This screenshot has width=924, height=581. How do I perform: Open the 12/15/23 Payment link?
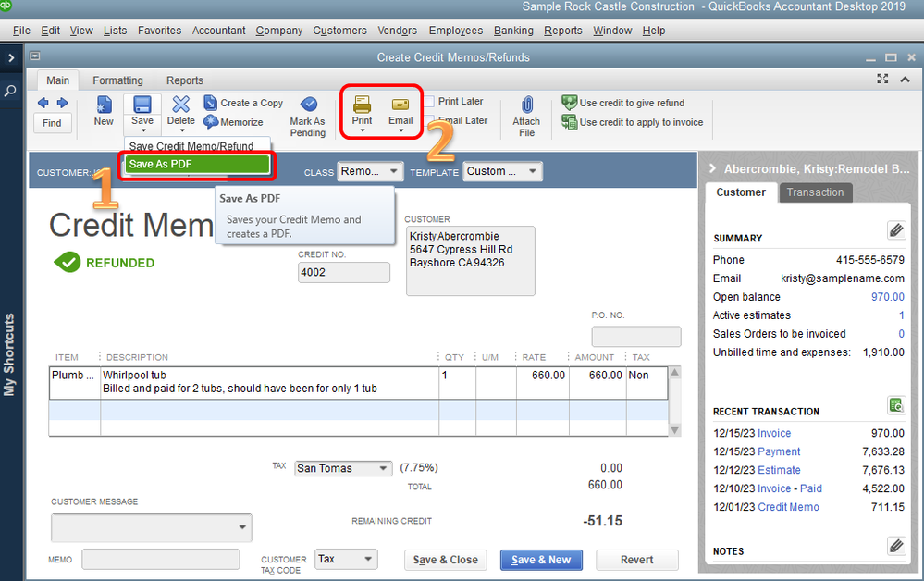pyautogui.click(x=779, y=451)
